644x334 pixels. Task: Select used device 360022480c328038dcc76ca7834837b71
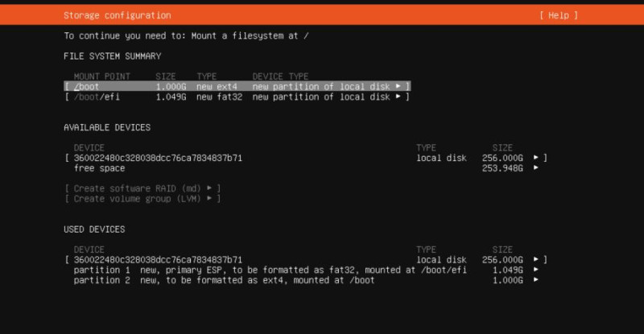point(306,260)
